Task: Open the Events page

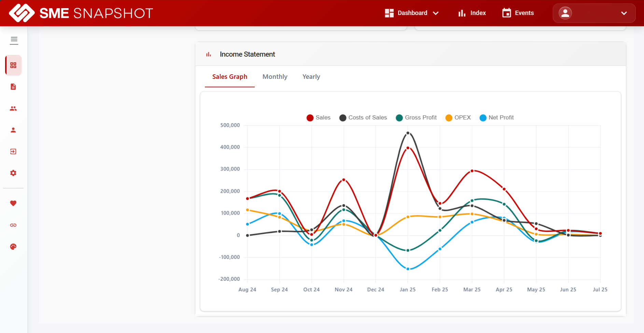Action: tap(518, 13)
